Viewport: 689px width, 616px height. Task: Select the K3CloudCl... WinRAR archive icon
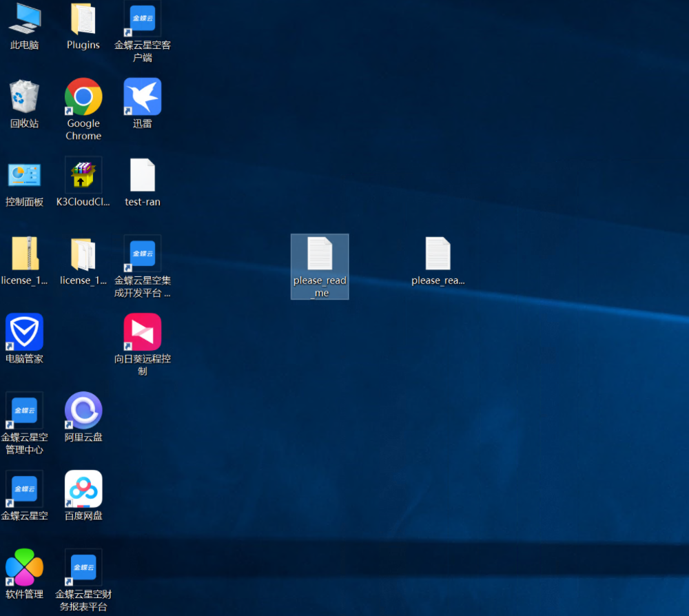click(x=83, y=175)
